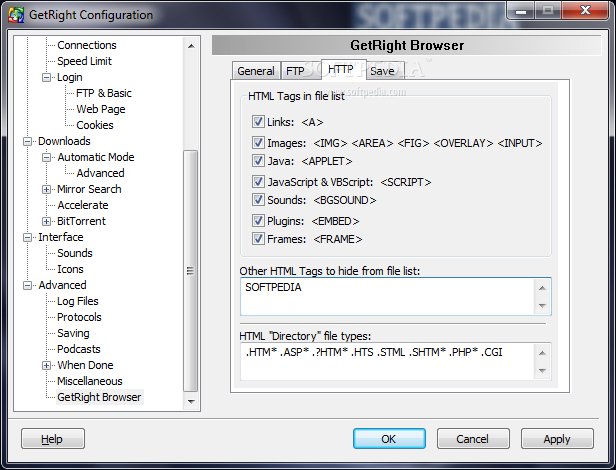
Task: Click the tree panel scrollbar thumb
Action: [x=191, y=271]
